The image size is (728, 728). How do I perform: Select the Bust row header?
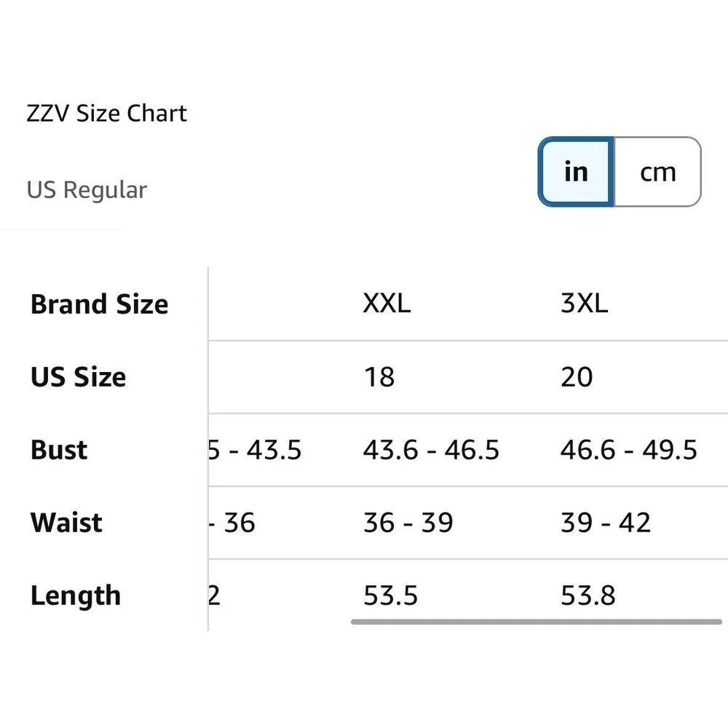(x=59, y=450)
